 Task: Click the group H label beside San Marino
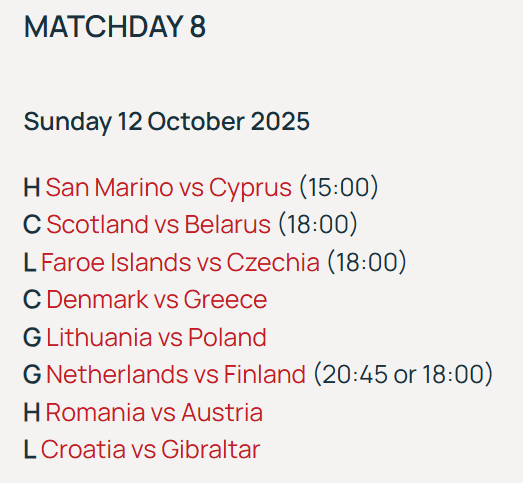[32, 187]
